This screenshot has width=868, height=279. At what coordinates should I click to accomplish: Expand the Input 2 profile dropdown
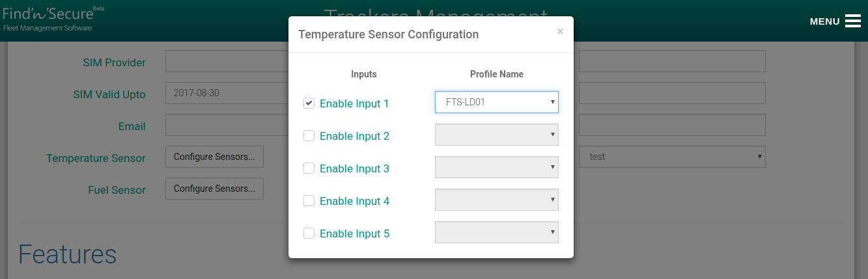click(x=497, y=135)
